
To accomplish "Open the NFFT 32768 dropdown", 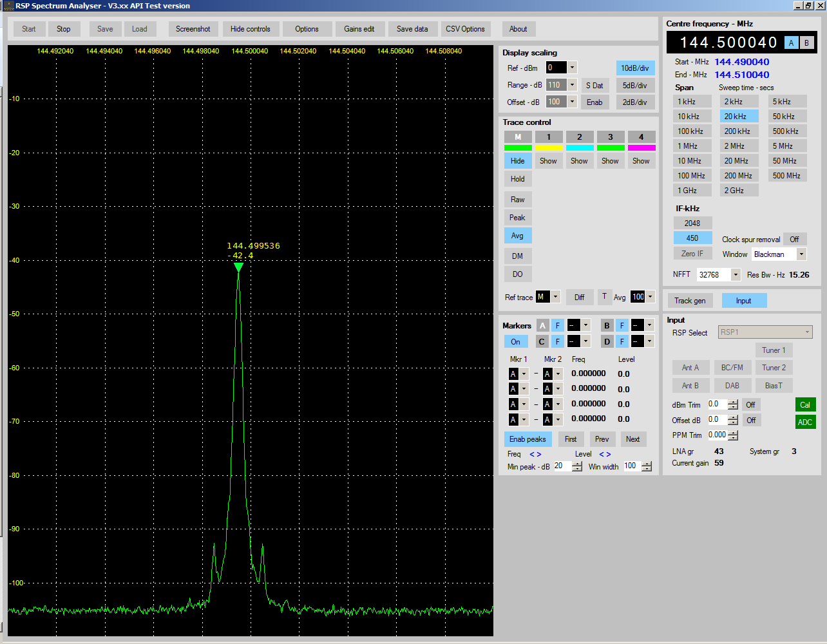I will [736, 275].
